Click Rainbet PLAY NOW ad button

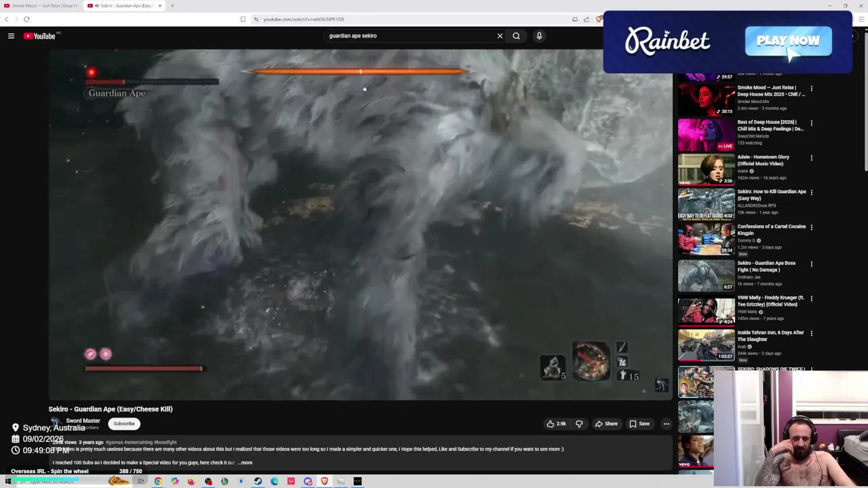click(788, 41)
